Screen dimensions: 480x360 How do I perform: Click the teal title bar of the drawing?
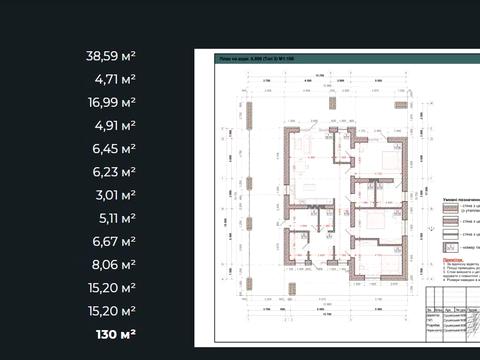[347, 59]
